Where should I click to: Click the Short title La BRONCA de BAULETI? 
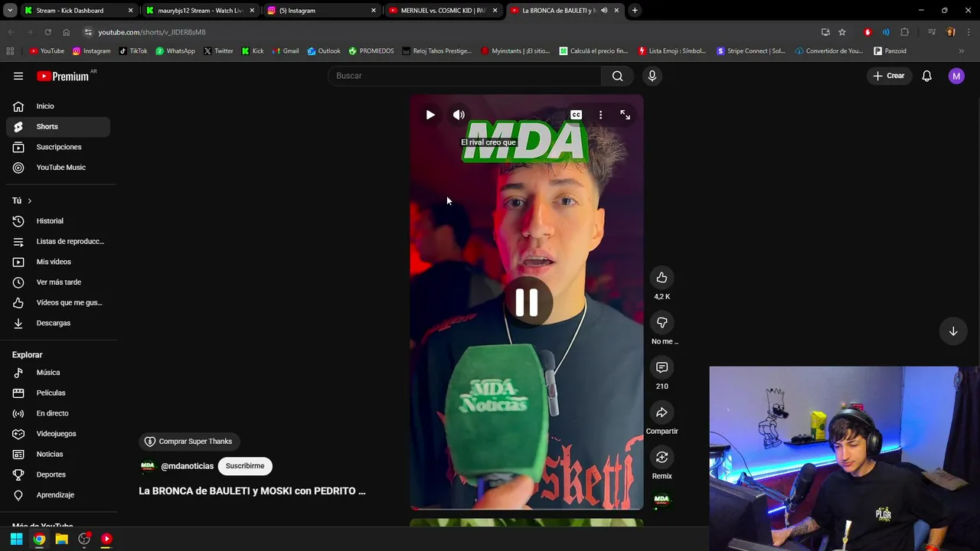point(252,491)
